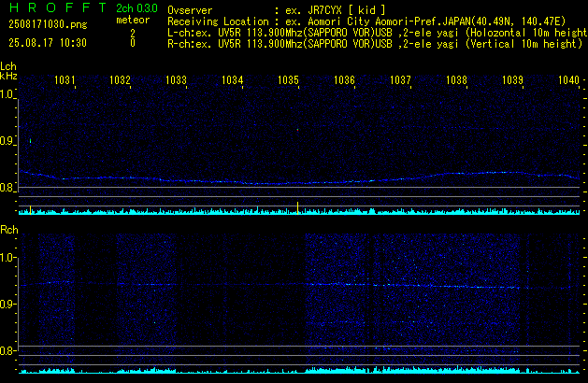Click the '2ch 0.3.0' version label

[x=136, y=8]
